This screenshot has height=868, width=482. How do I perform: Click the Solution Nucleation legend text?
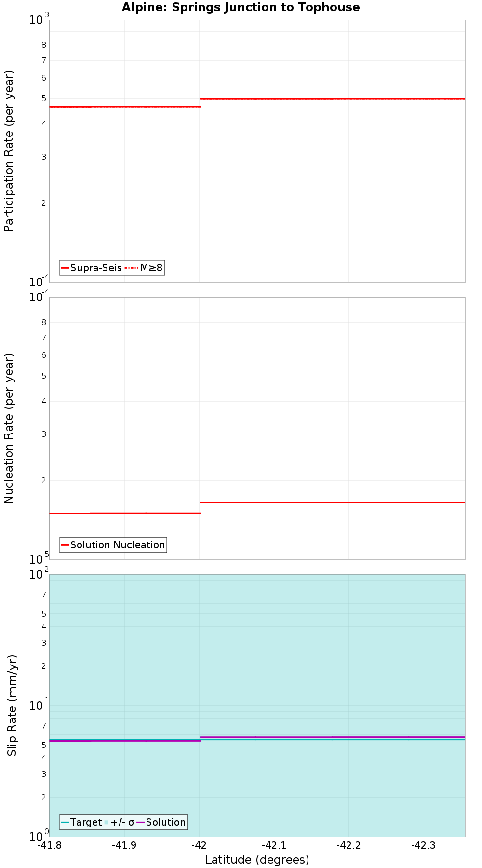(x=118, y=545)
